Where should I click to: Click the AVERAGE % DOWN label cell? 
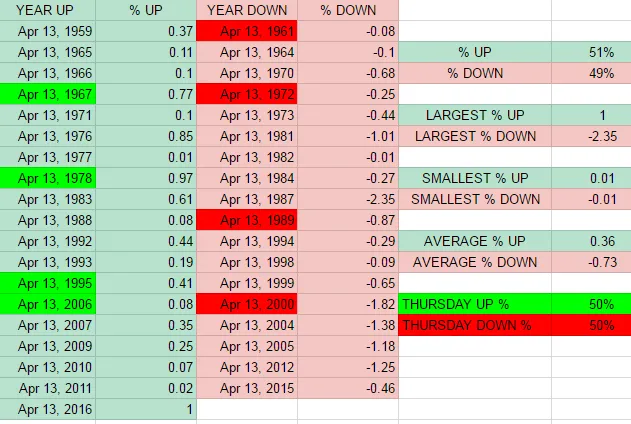(x=475, y=262)
